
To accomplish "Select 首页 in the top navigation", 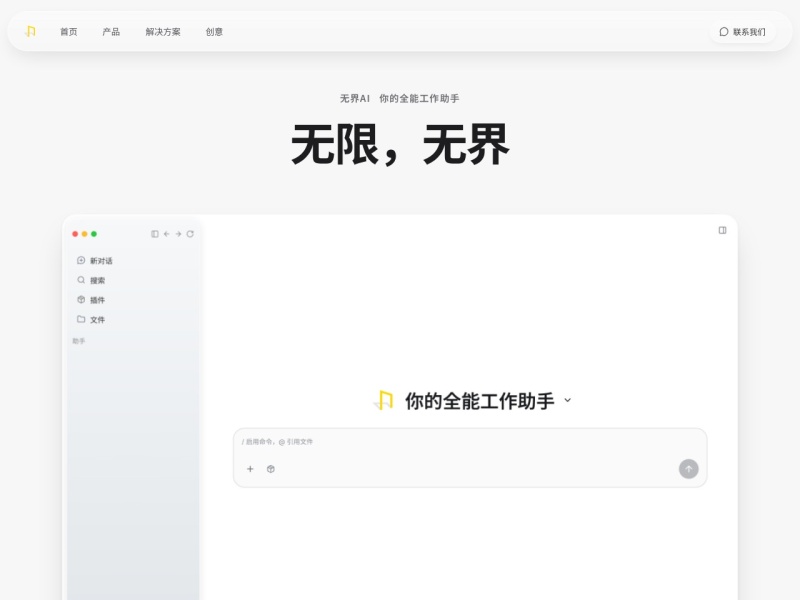I will [68, 32].
